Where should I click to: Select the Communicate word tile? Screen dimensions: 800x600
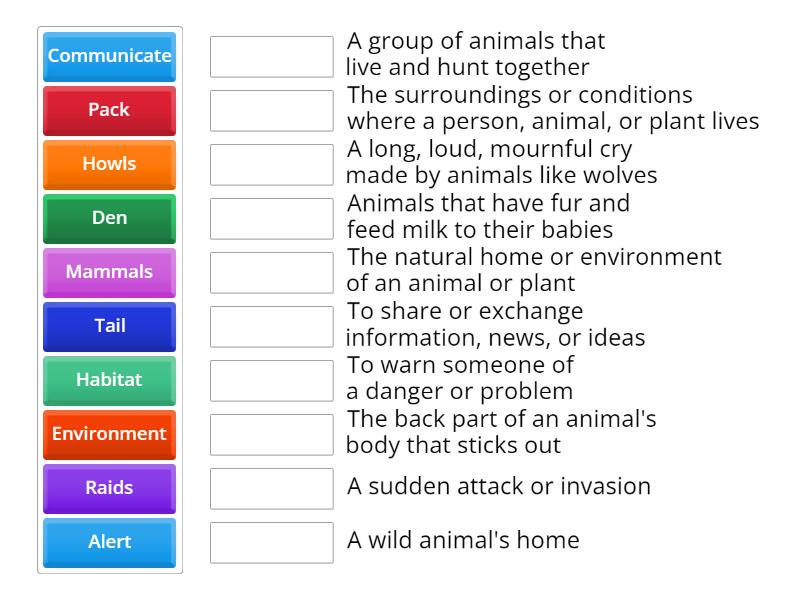(x=109, y=56)
